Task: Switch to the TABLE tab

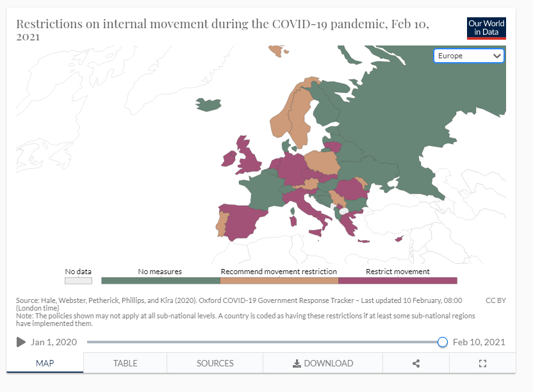Action: (126, 363)
